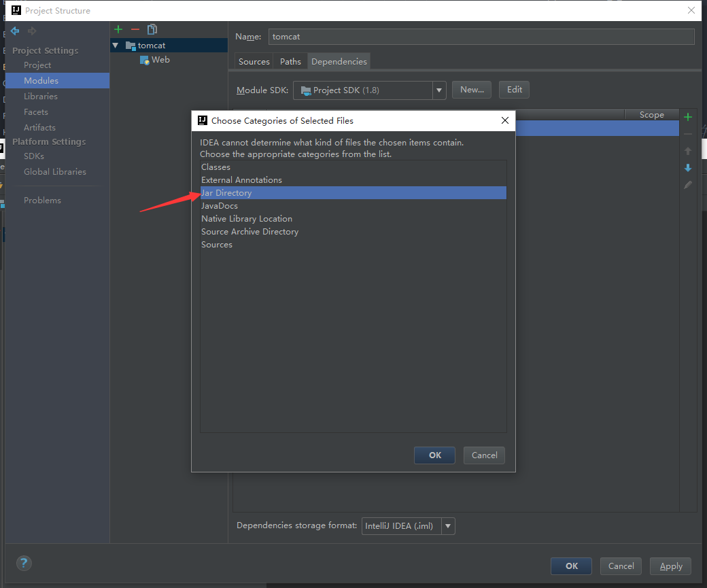This screenshot has width=707, height=588.
Task: Move dependency down with blue arrow
Action: coord(687,168)
